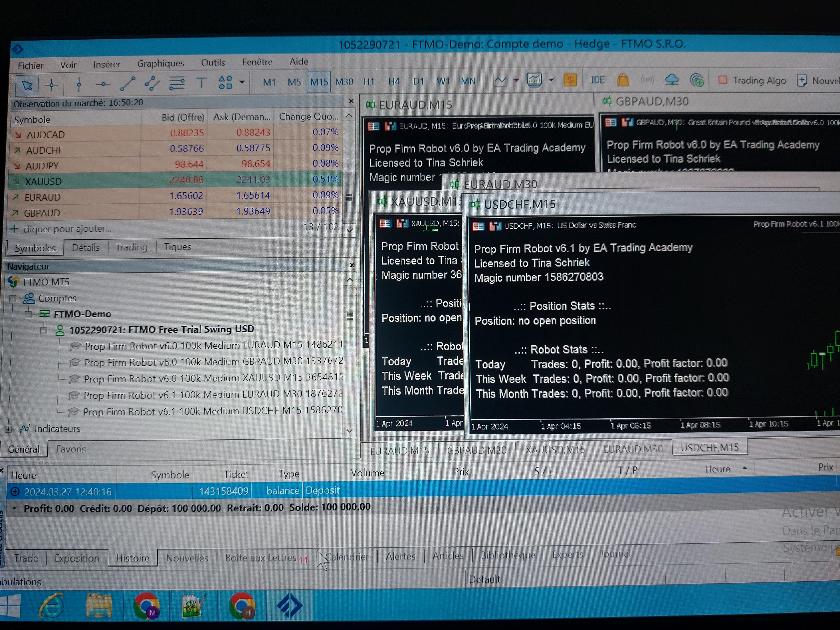
Task: Click the chart type line icon
Action: [x=500, y=80]
